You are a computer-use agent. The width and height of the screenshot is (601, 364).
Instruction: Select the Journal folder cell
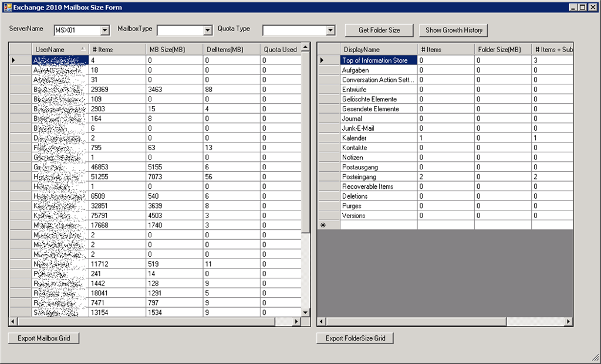point(379,118)
